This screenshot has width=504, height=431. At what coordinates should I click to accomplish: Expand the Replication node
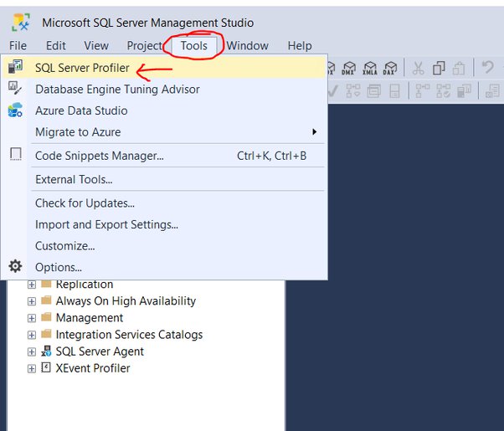(x=32, y=285)
